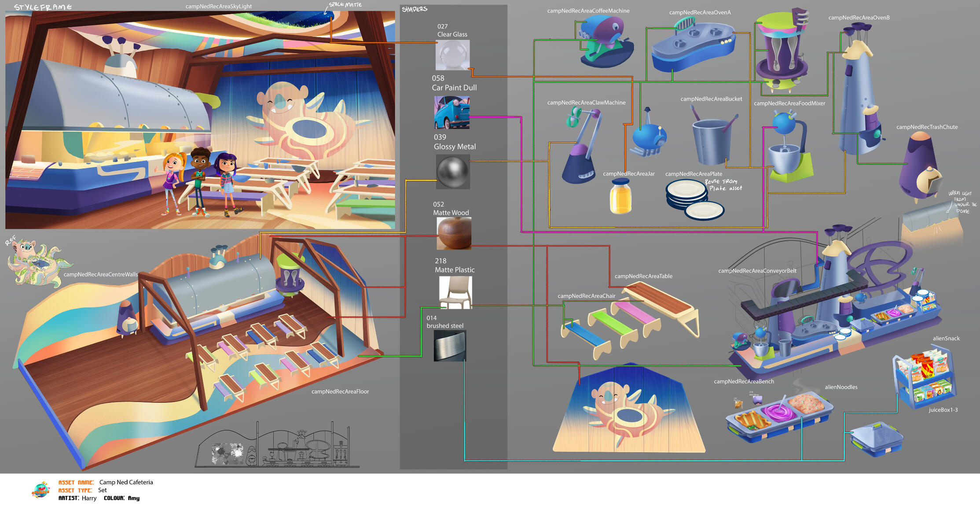The image size is (980, 505).
Task: Open the styleframe cafeteria image
Action: tap(200, 120)
